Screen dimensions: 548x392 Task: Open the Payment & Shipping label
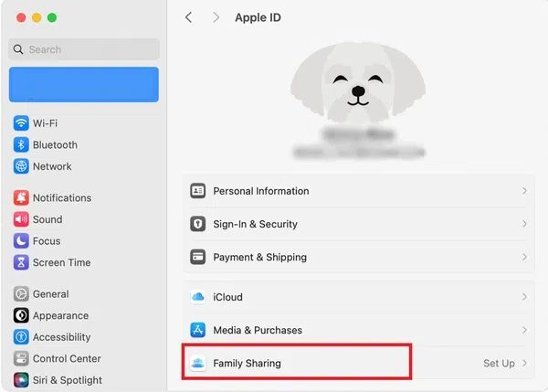[260, 257]
